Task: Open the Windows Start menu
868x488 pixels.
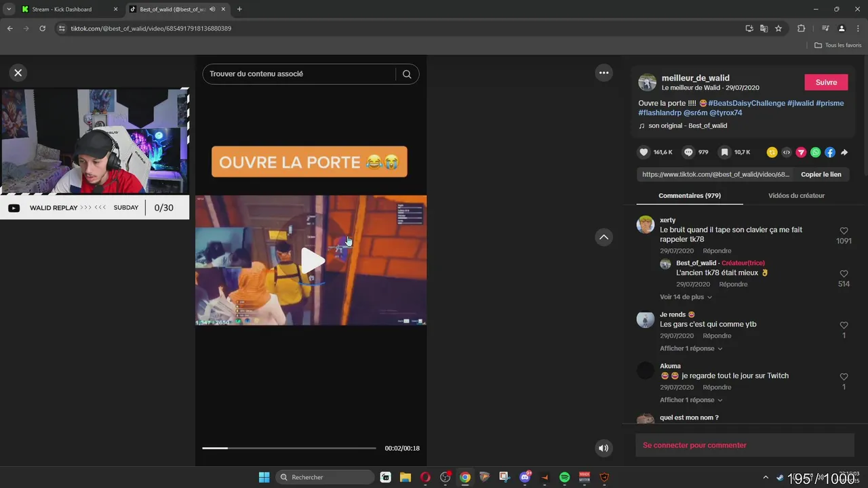Action: point(264,477)
